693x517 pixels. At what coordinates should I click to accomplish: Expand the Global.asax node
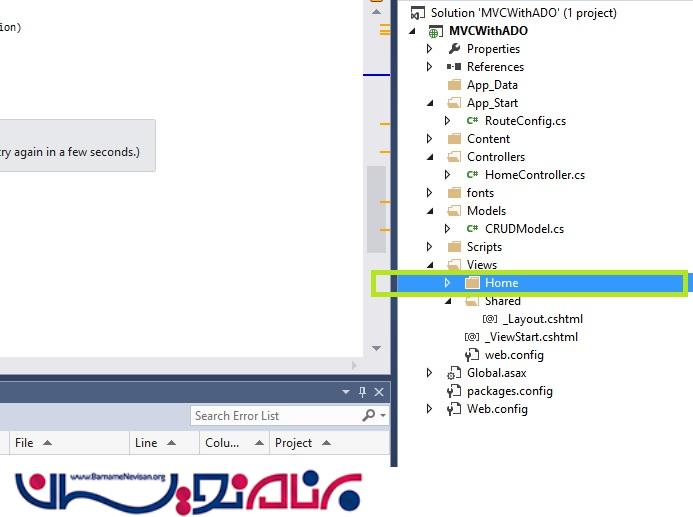tap(430, 373)
